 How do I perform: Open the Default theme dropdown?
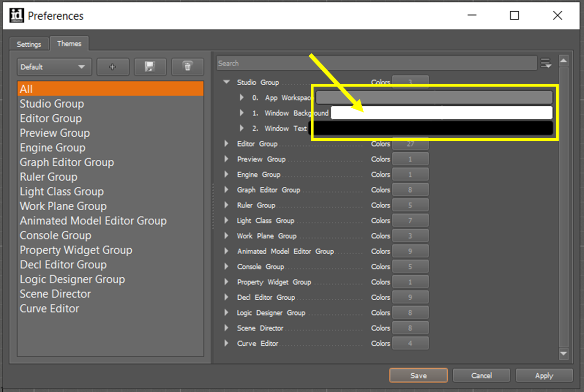click(x=54, y=67)
